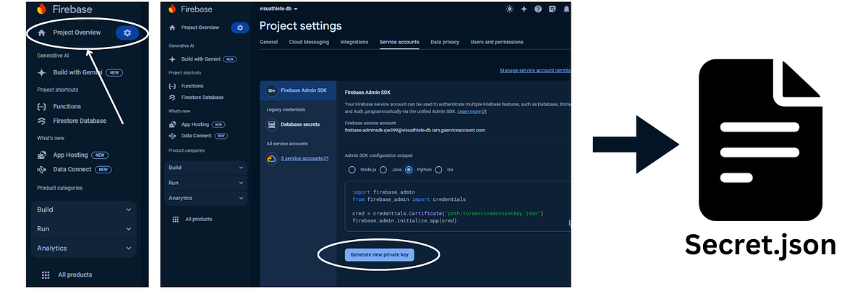Open the help question mark icon
This screenshot has height=289, width=868.
(x=538, y=9)
